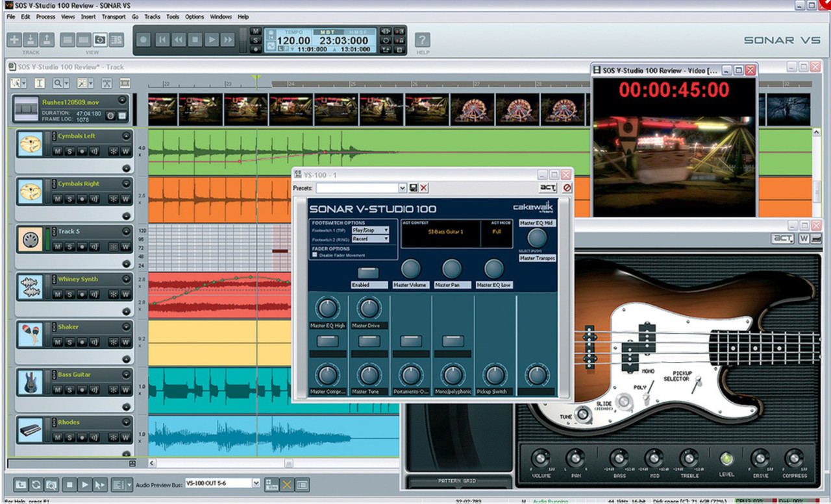The height and width of the screenshot is (504, 831).
Task: Expand the Rushes120509.mov video track arrow
Action: 122,101
